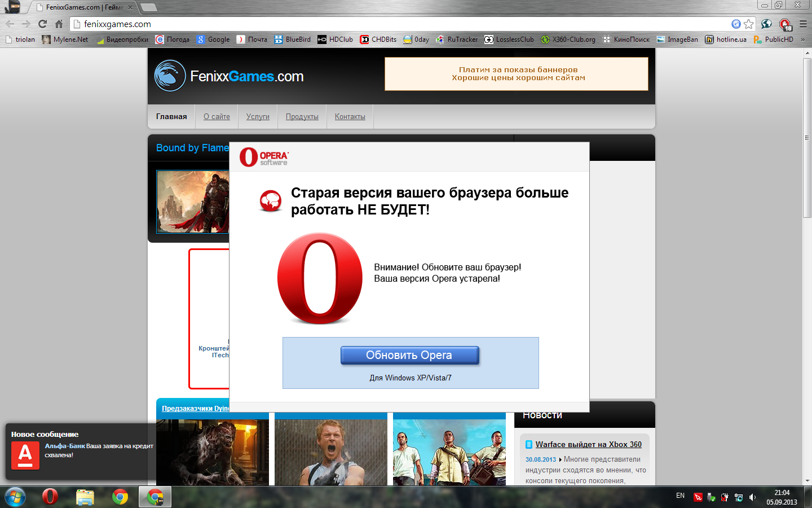812x508 pixels.
Task: Open the Услуги navigation tab
Action: [x=258, y=117]
